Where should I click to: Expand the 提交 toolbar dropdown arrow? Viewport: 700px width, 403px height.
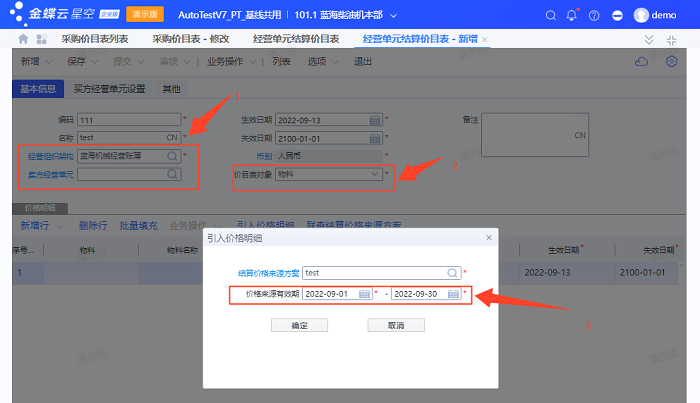(x=141, y=62)
